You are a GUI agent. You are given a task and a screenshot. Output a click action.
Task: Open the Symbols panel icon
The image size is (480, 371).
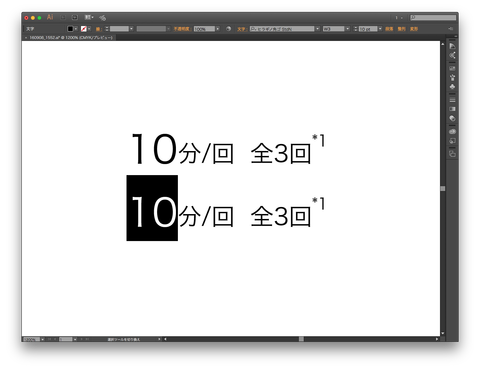(x=452, y=87)
